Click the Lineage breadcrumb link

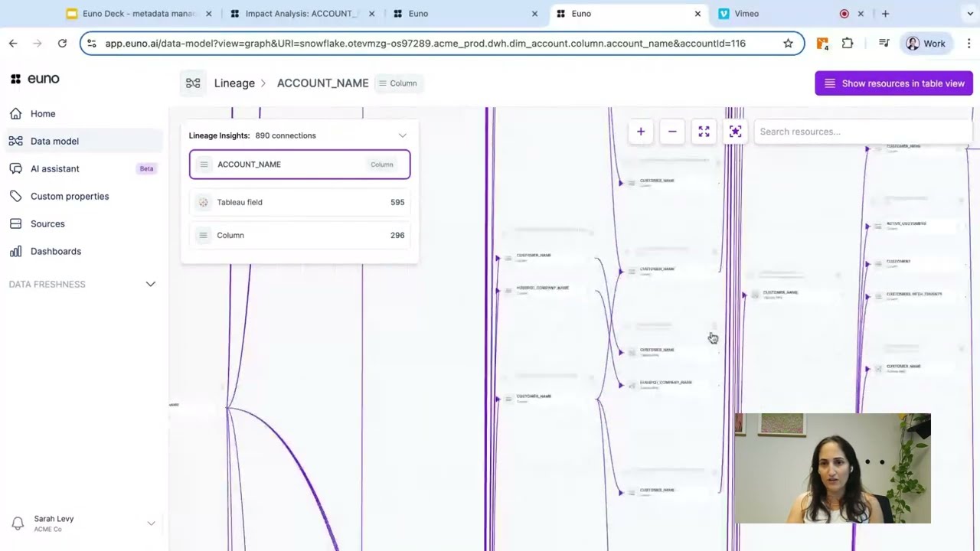coord(234,83)
